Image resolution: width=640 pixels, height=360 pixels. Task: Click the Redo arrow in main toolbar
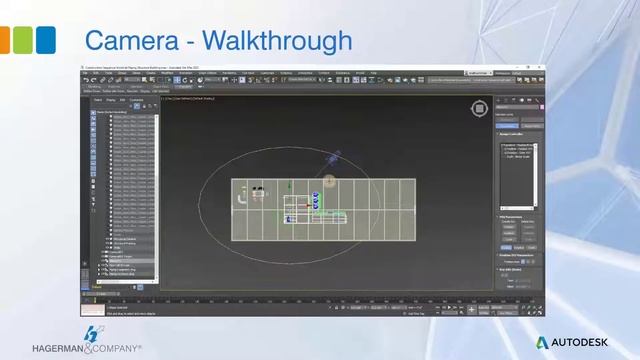click(93, 80)
